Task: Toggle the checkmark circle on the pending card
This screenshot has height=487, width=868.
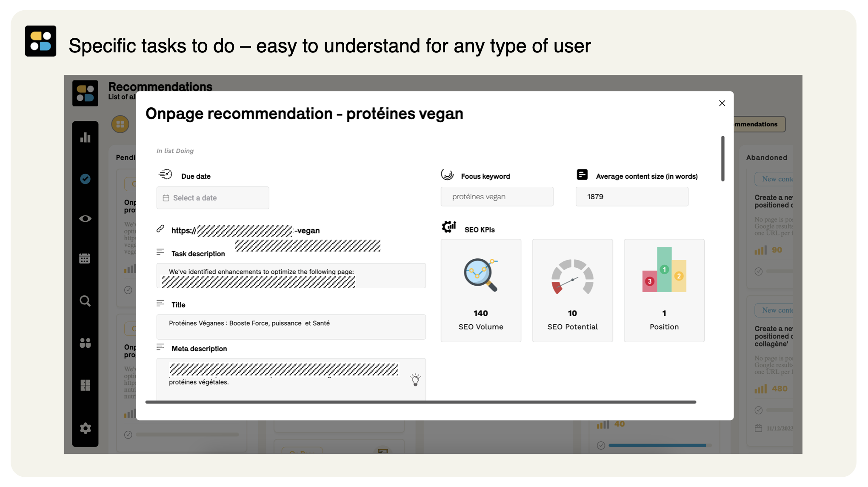Action: 129,290
